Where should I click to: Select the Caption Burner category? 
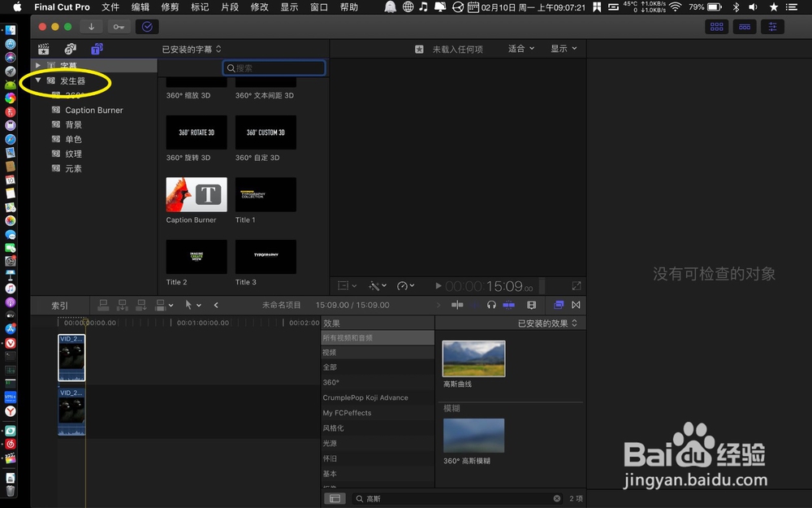coord(93,110)
